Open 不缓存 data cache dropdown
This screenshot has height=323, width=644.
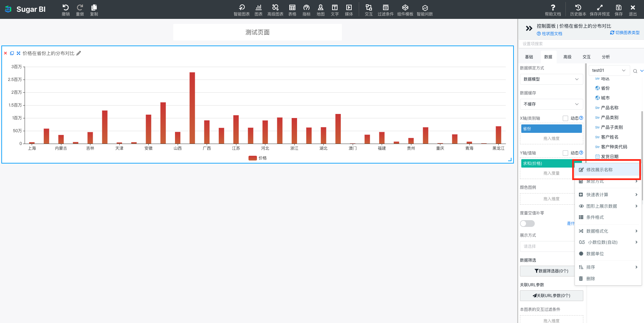click(x=551, y=104)
